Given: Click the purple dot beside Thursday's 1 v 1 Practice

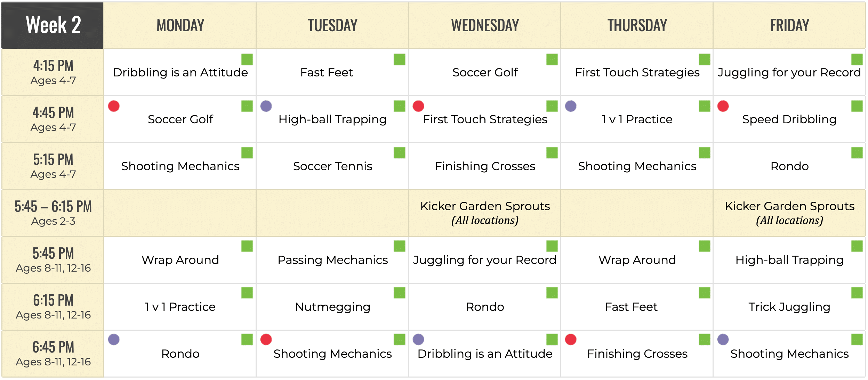Looking at the screenshot, I should 571,106.
